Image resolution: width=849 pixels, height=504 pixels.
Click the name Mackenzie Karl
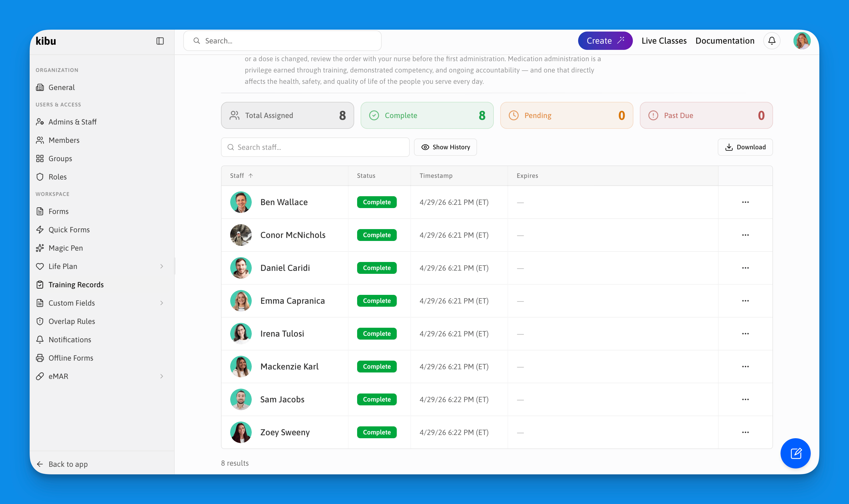click(x=289, y=367)
